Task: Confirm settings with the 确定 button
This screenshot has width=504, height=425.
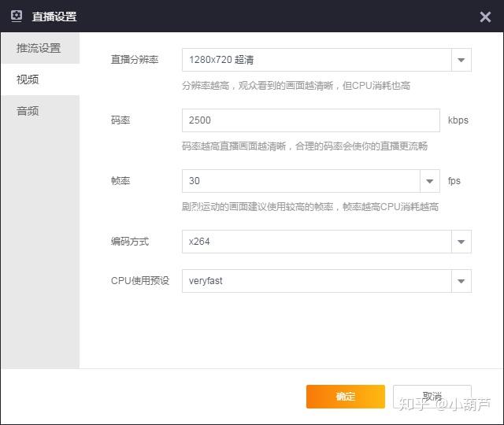Action: (x=346, y=397)
